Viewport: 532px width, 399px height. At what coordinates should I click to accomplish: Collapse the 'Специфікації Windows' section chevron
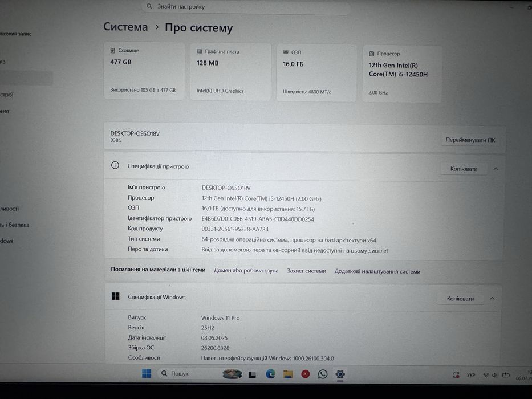click(x=492, y=299)
